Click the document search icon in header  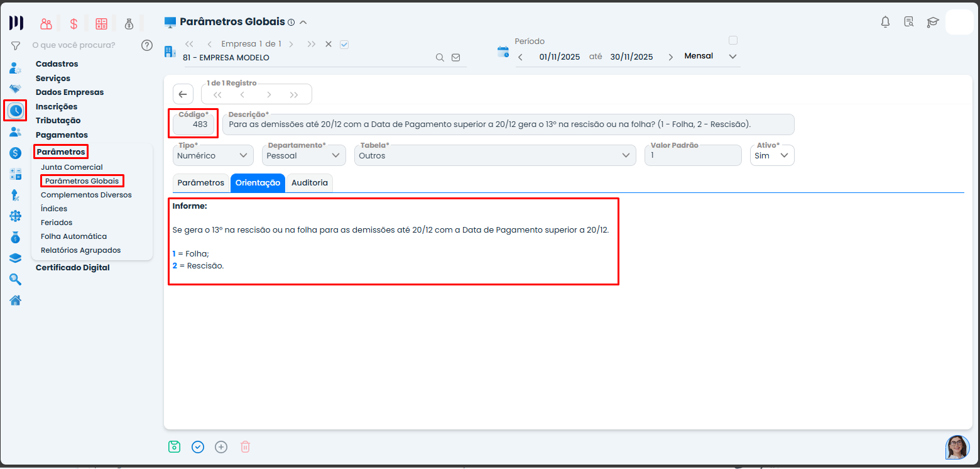tap(909, 22)
